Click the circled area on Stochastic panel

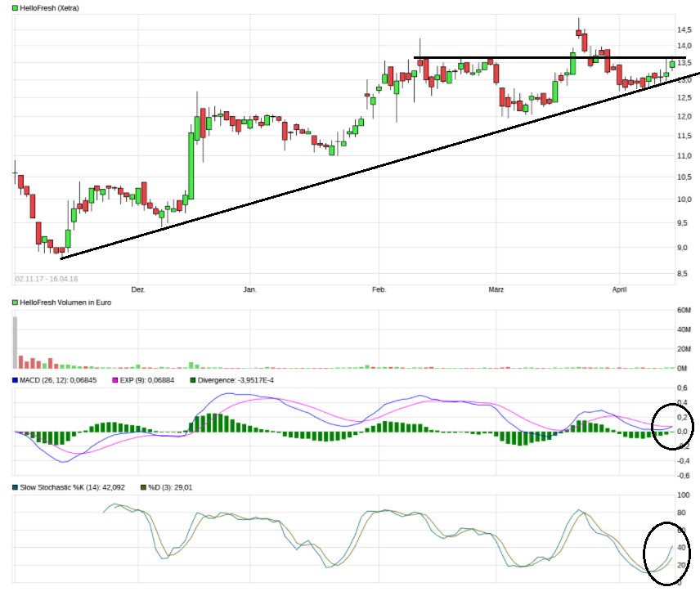[x=668, y=553]
